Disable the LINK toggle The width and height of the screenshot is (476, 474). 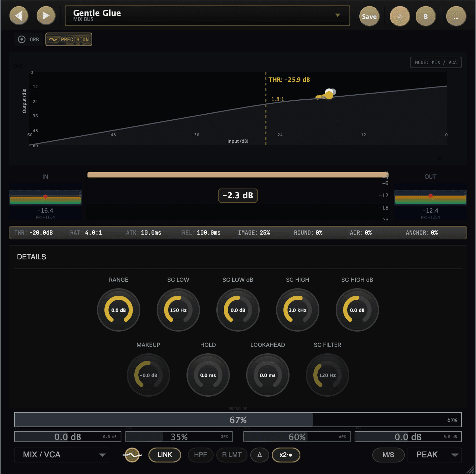point(165,455)
